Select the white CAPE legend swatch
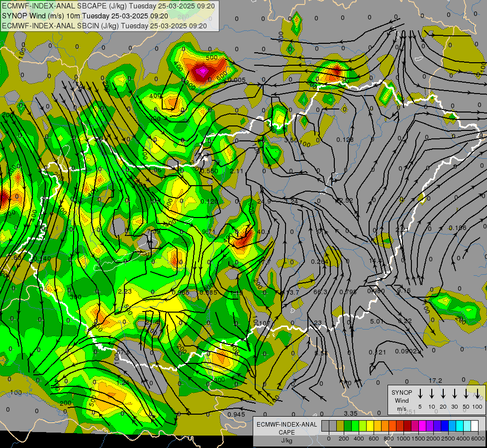The width and height of the screenshot is (487, 448). (x=474, y=426)
